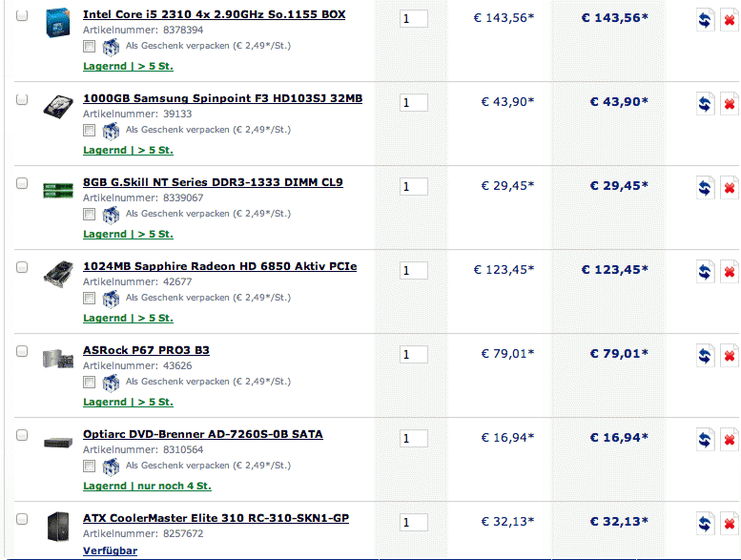741x560 pixels.
Task: Click 'Lagernd | > 5 St.' under Intel Core i5
Action: pos(128,66)
